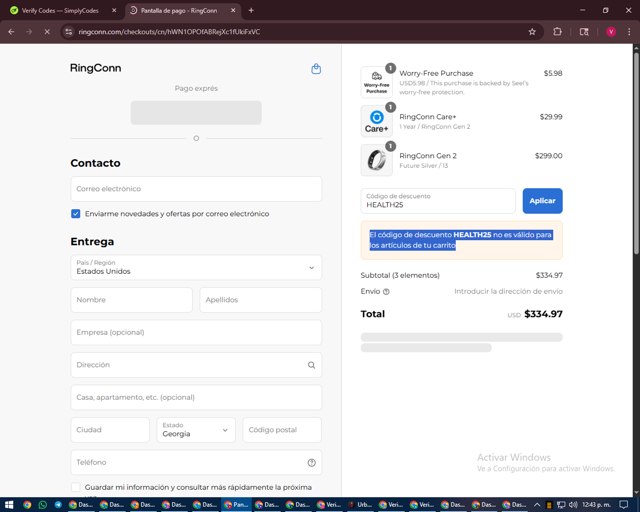Open Telegram from the taskbar
The height and width of the screenshot is (512, 640).
[x=58, y=505]
